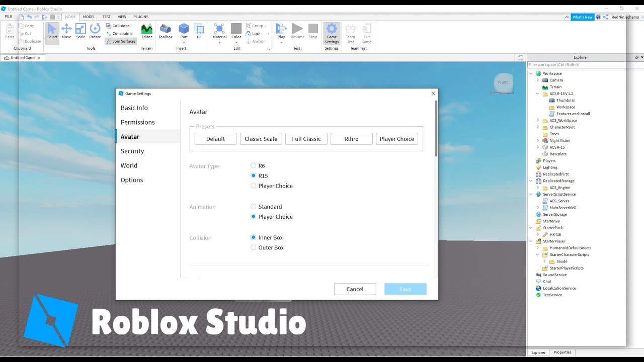Expand the CharacterRoot folder

pos(537,127)
